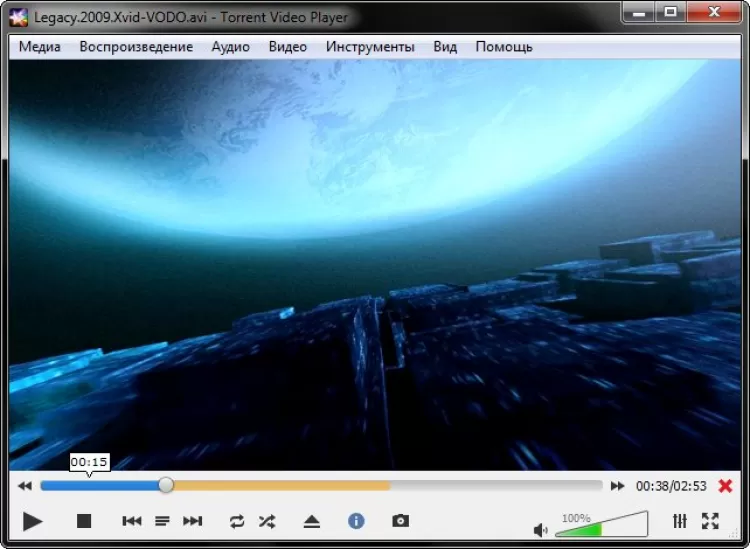Click the seek bar position handle

click(x=166, y=485)
